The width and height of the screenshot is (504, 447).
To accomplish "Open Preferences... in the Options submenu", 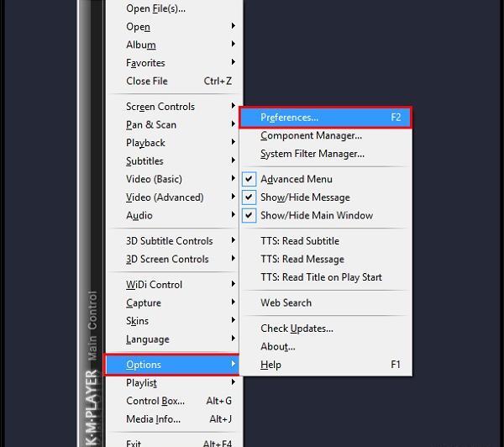I will [326, 118].
